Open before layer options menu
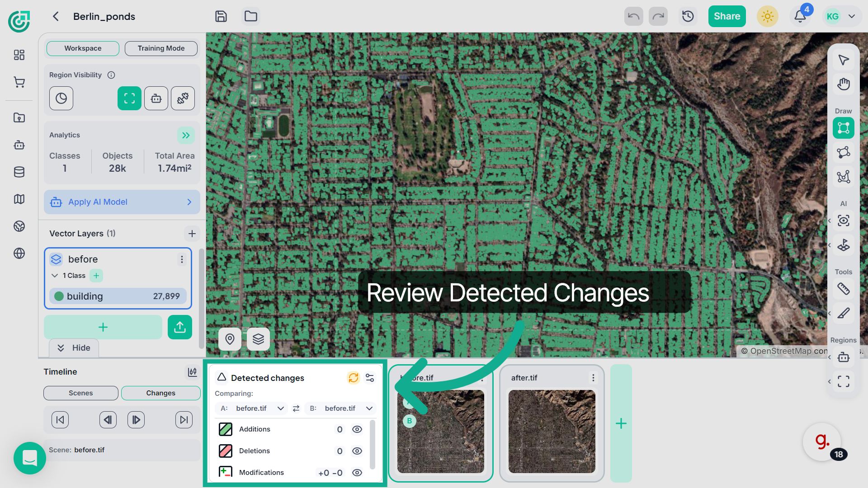This screenshot has height=488, width=868. 182,259
